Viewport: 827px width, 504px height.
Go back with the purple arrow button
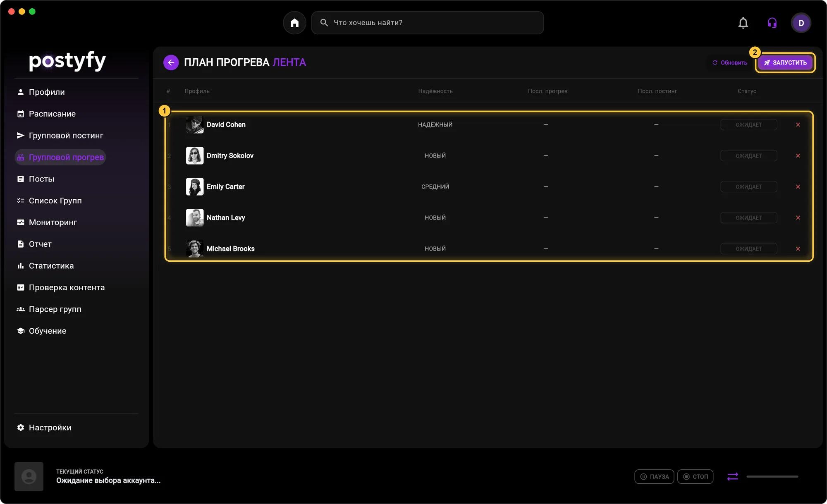pyautogui.click(x=171, y=62)
